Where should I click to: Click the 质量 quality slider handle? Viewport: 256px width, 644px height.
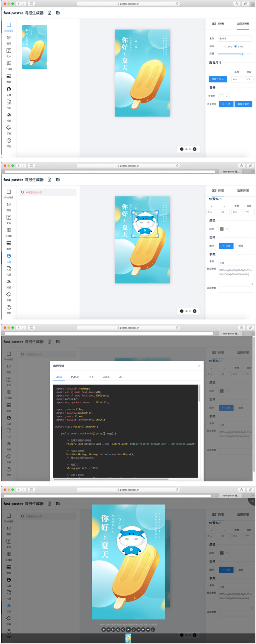coord(242,54)
